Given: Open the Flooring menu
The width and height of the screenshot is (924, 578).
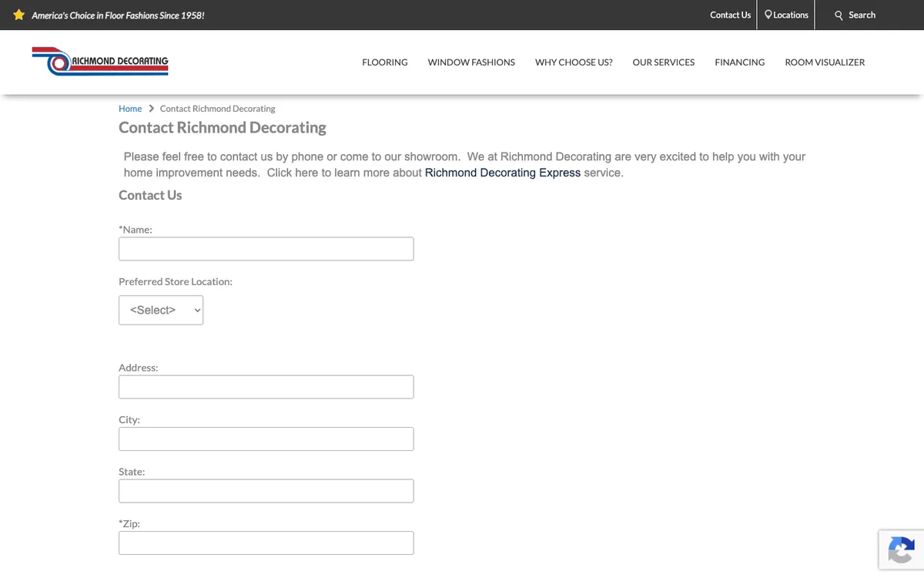Looking at the screenshot, I should pyautogui.click(x=385, y=62).
